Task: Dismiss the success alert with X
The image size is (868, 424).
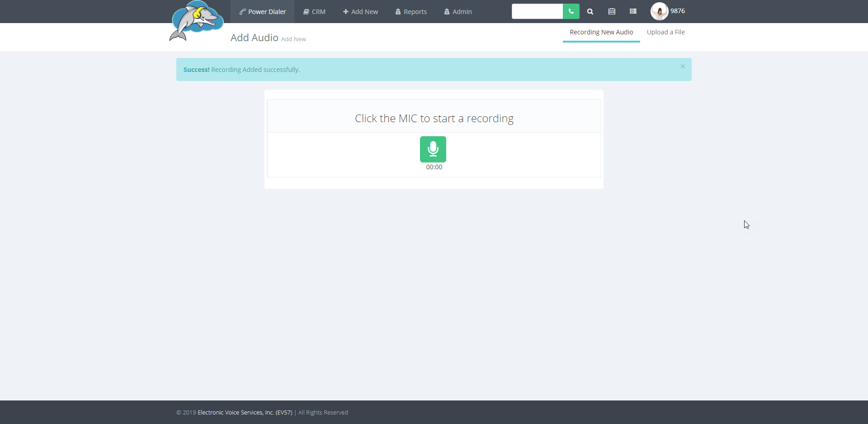Action: click(683, 67)
